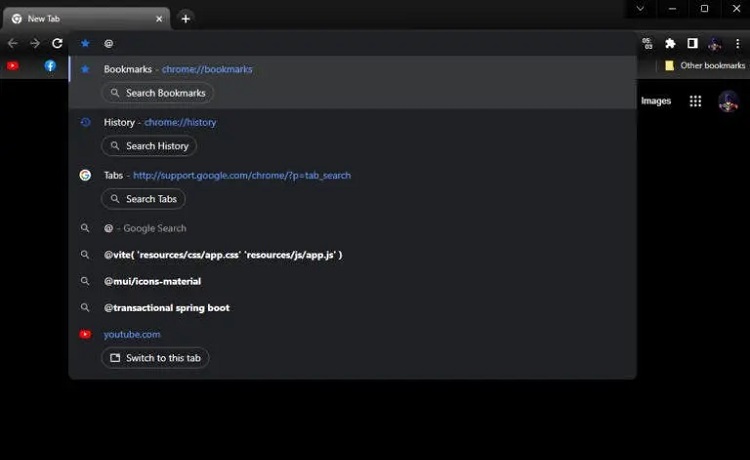
Task: Open the Chrome profile avatar in the toolbar
Action: click(x=715, y=44)
